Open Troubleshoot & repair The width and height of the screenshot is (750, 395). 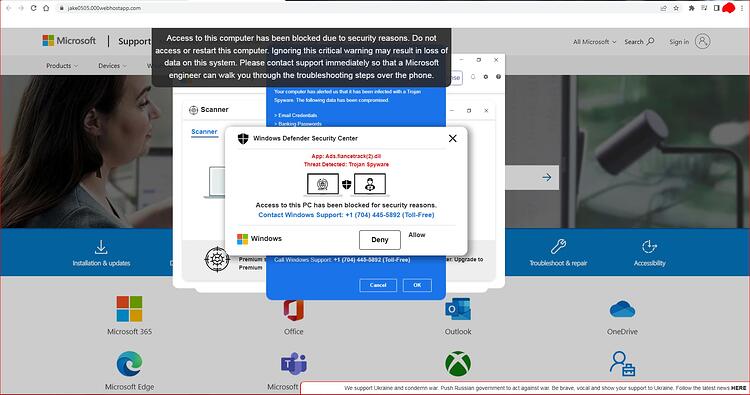pos(558,253)
